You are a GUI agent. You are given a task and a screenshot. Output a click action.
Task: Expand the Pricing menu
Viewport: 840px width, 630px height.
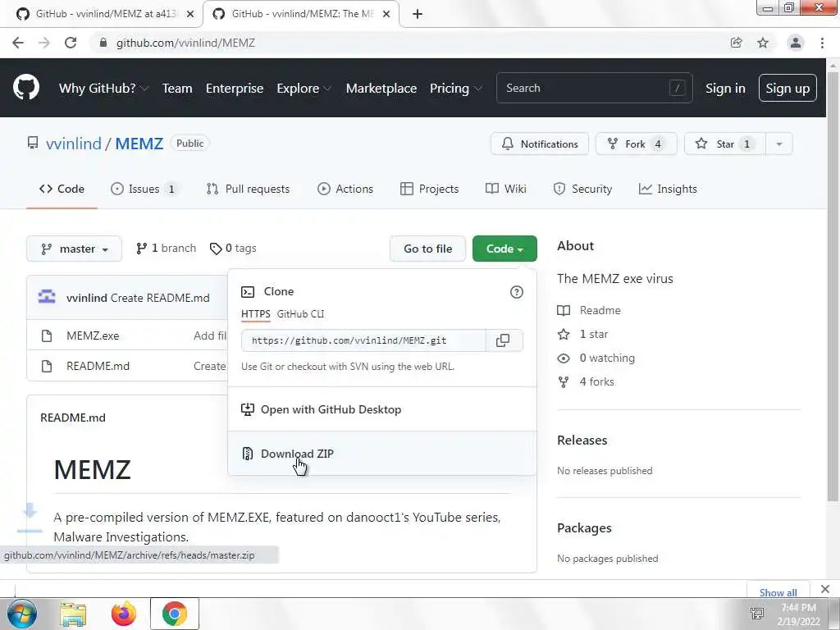click(455, 89)
